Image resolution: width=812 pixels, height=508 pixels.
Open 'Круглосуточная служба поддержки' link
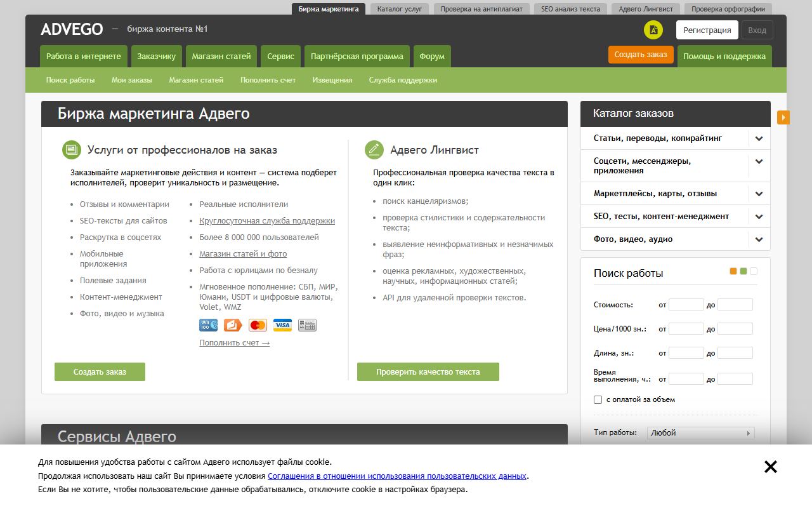(x=267, y=221)
